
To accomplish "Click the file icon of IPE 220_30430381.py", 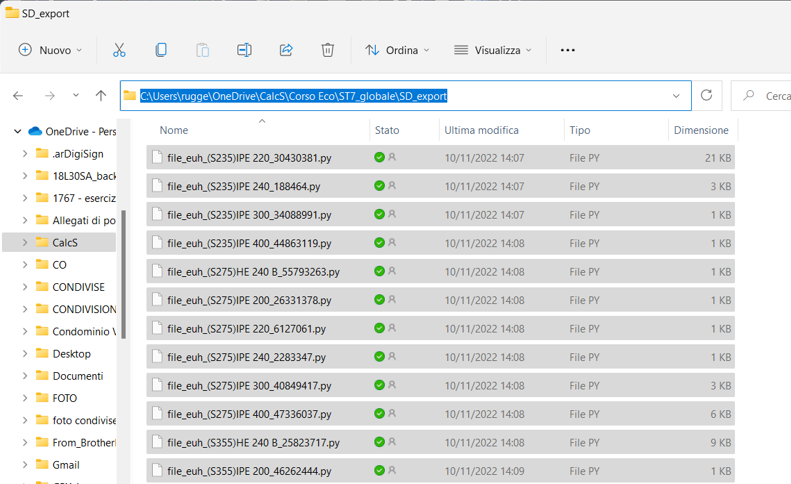I will 157,157.
